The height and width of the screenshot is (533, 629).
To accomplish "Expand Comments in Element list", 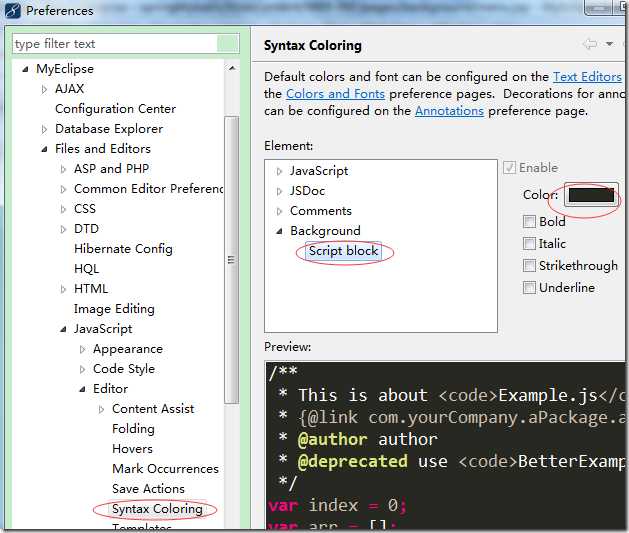I will pos(279,211).
